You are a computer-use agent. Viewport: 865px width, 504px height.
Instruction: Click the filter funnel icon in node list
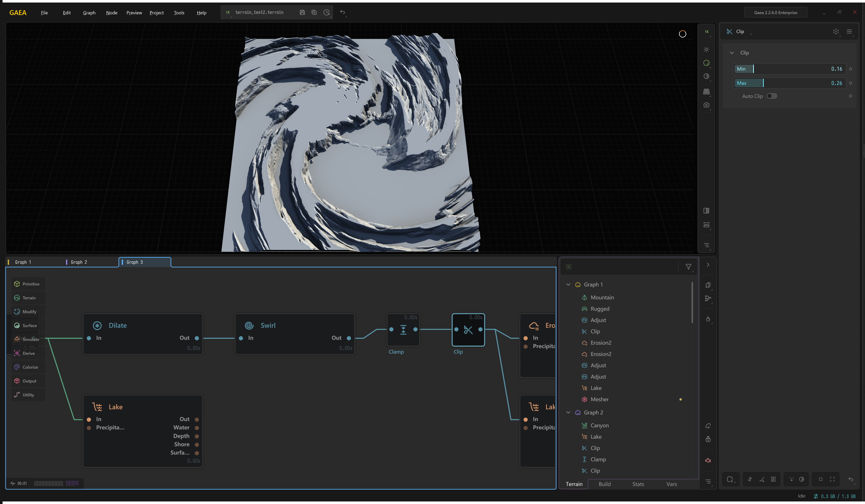688,267
